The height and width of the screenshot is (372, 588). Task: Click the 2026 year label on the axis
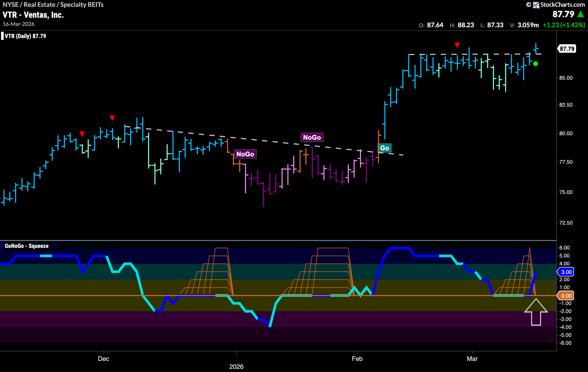click(236, 367)
